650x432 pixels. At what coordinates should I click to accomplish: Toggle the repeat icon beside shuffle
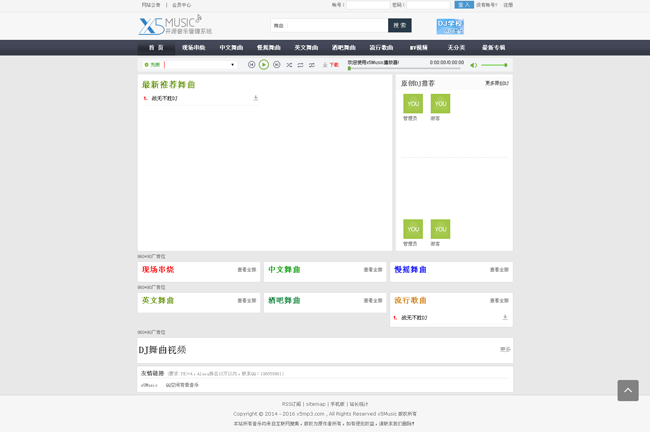click(x=300, y=65)
